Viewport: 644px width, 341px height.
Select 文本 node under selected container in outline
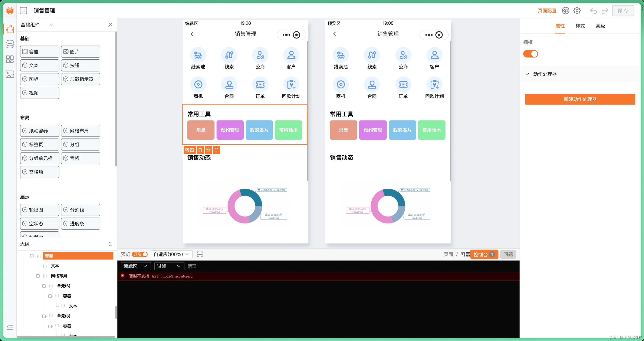click(x=55, y=266)
